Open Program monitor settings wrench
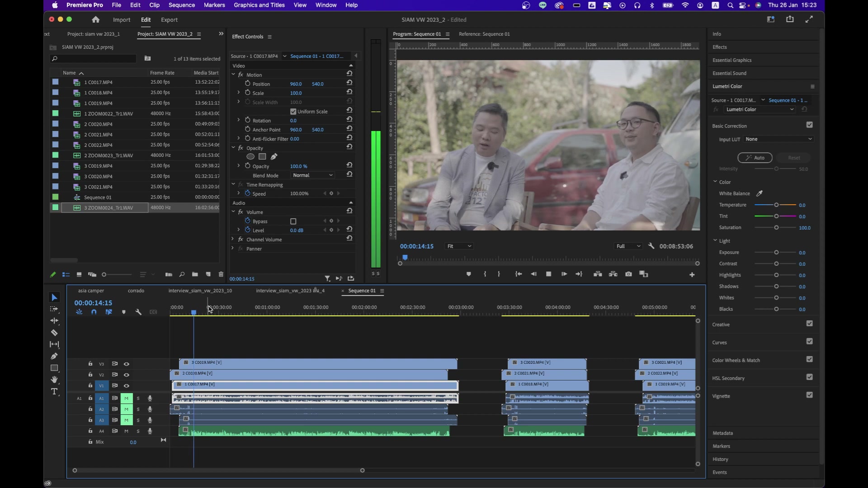 [x=651, y=246]
